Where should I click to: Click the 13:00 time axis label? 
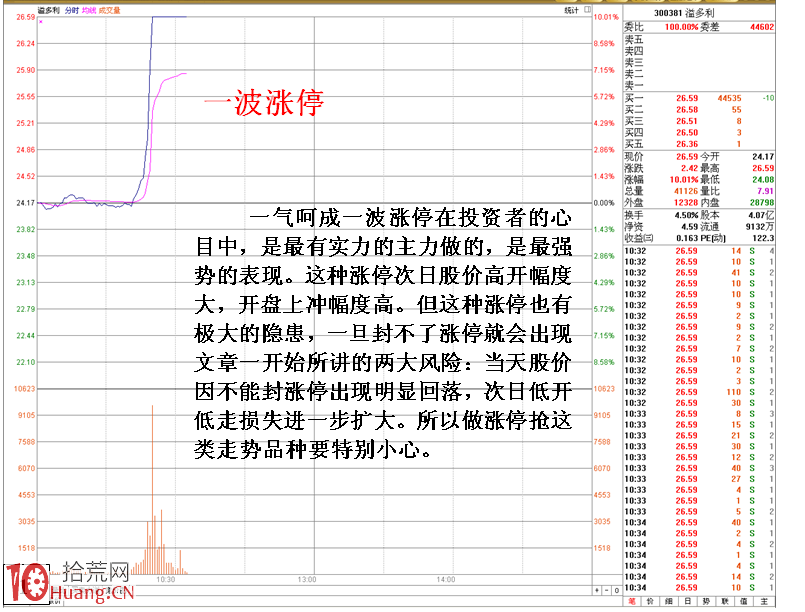[x=307, y=580]
